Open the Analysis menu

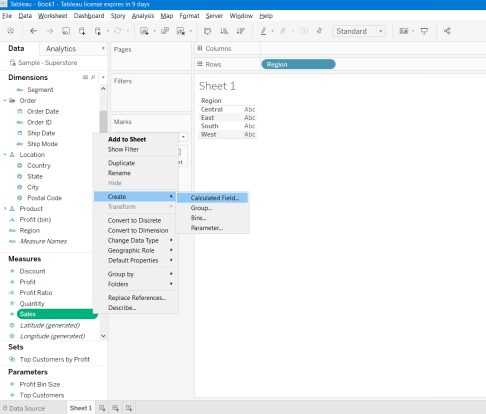click(143, 16)
